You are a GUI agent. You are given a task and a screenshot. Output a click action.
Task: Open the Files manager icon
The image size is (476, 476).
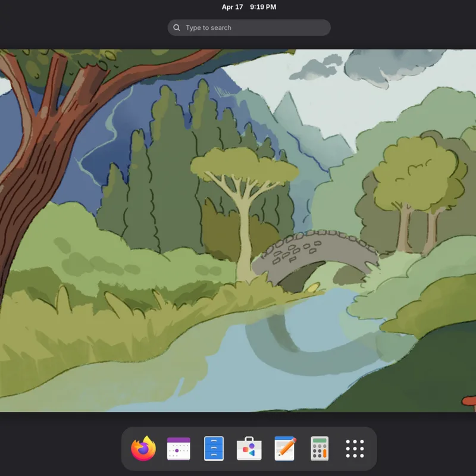[x=214, y=449]
